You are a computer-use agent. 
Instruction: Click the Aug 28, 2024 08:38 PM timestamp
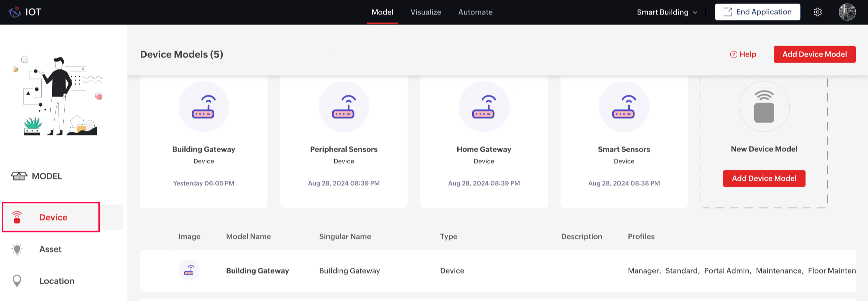[624, 183]
